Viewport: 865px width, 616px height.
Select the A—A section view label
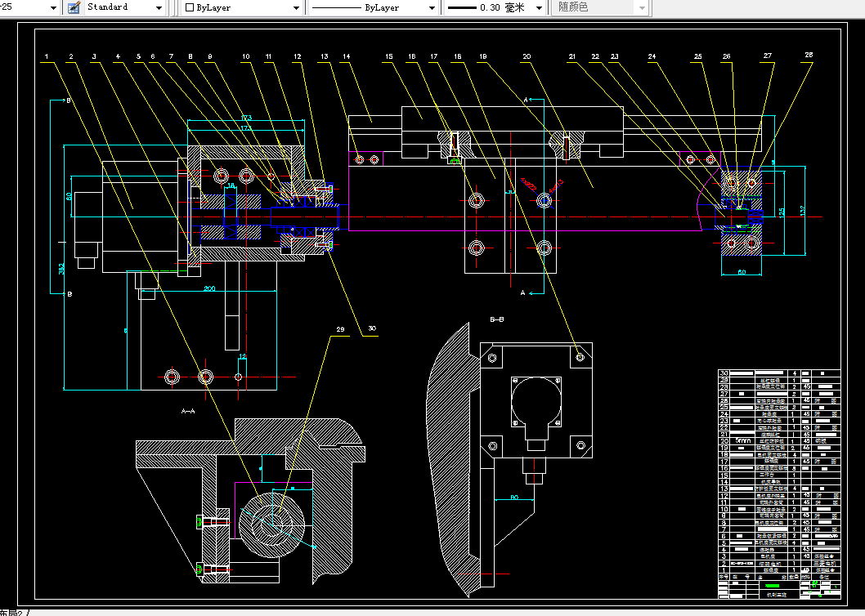pyautogui.click(x=188, y=411)
